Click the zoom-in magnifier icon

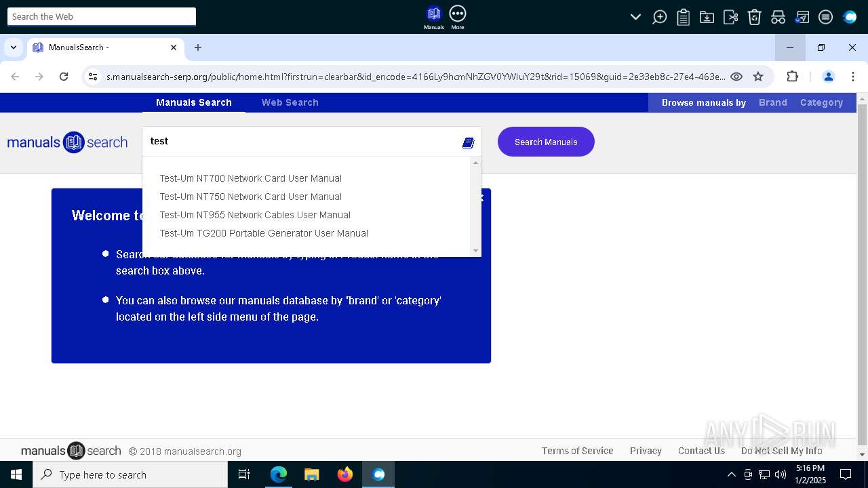coord(659,17)
